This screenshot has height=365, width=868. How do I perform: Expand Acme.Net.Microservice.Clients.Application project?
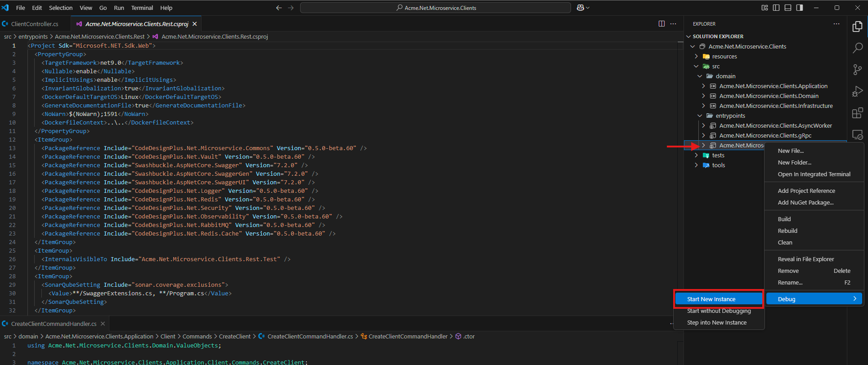(703, 86)
